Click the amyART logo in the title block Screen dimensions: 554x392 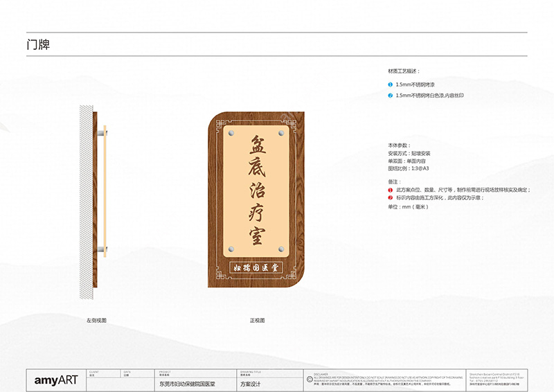click(56, 380)
